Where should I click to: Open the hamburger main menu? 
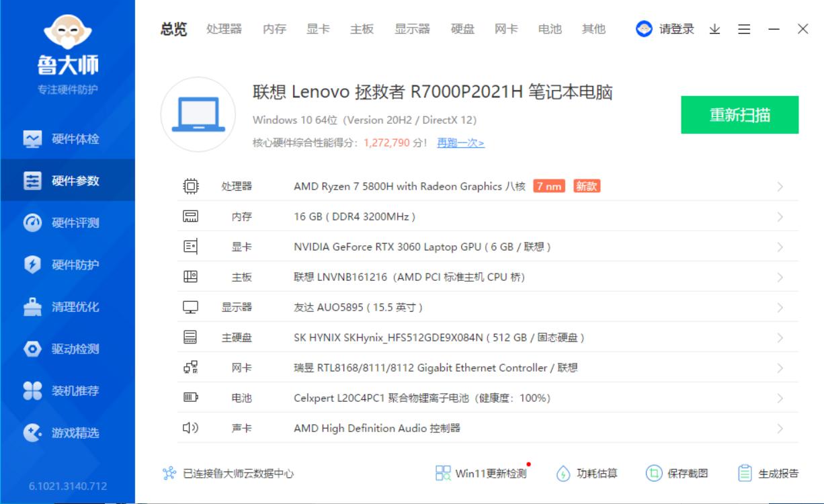pos(744,29)
